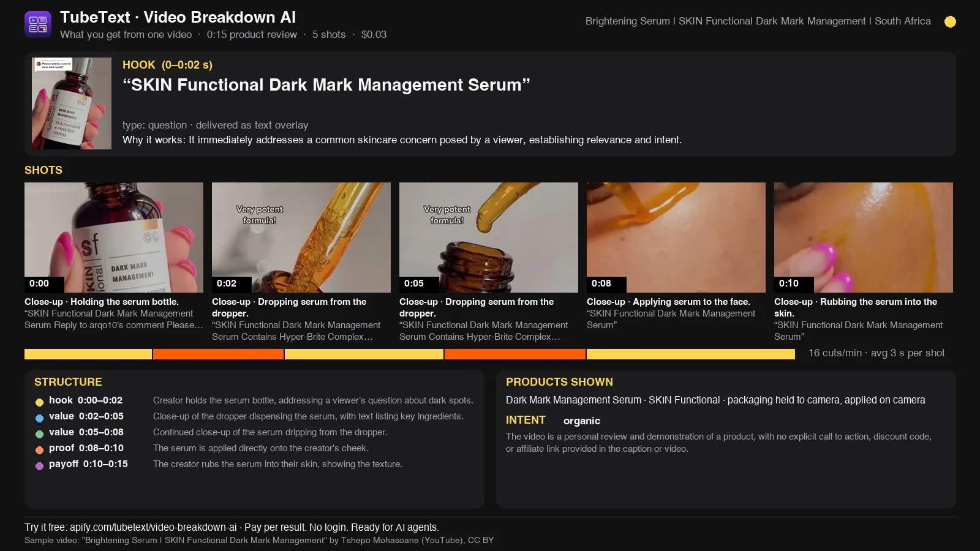This screenshot has width=980, height=551.
Task: Click caption "Close-up · Holding the serum bottle."
Action: tap(102, 302)
